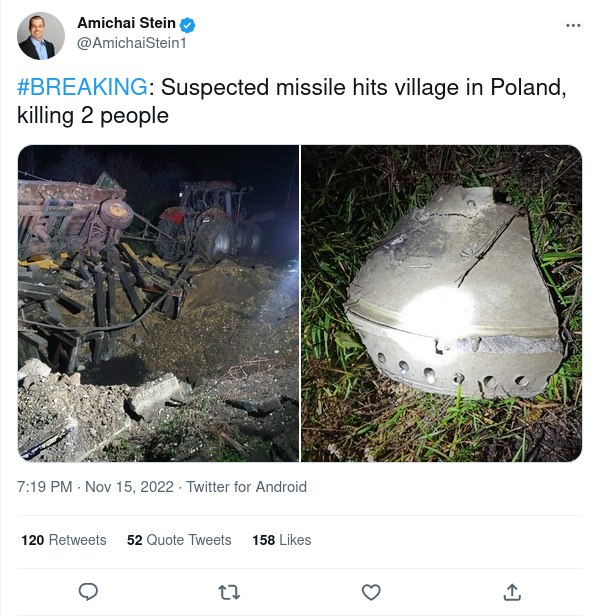This screenshot has height=616, width=598.
Task: Open the three-dot more options menu
Action: (x=573, y=25)
